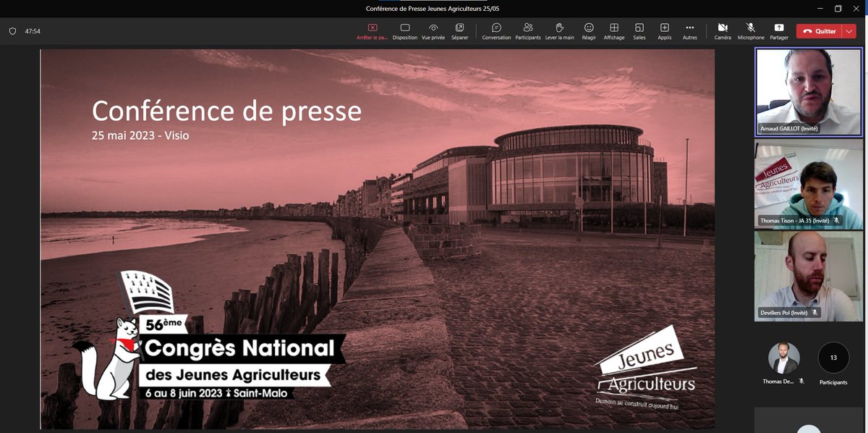Screen dimensions: 868x433
Task: Open the Autres options menu
Action: click(689, 30)
